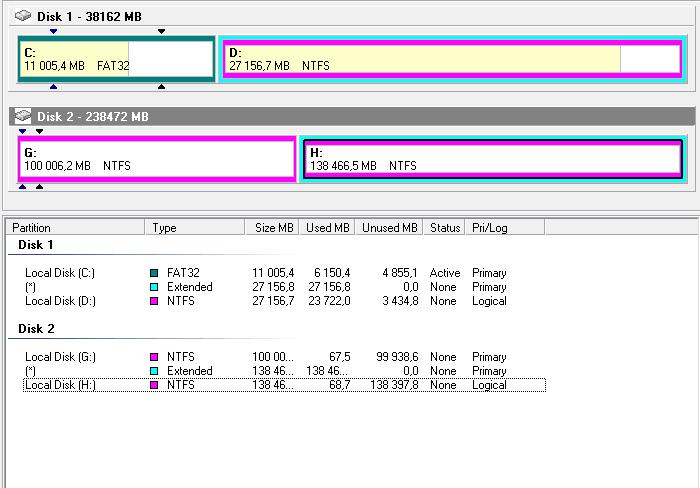The width and height of the screenshot is (700, 488).
Task: Click the Disk 1 drive icon
Action: point(23,17)
